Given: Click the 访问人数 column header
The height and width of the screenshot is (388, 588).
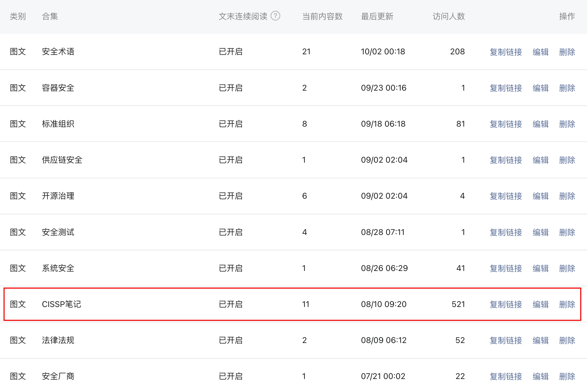Looking at the screenshot, I should [x=449, y=16].
